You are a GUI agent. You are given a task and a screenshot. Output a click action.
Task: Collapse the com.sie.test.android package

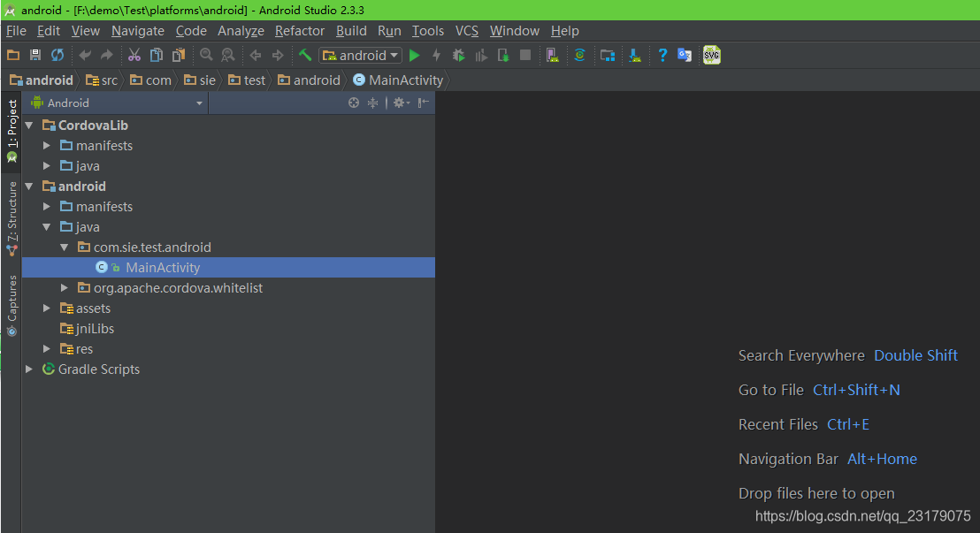[65, 247]
